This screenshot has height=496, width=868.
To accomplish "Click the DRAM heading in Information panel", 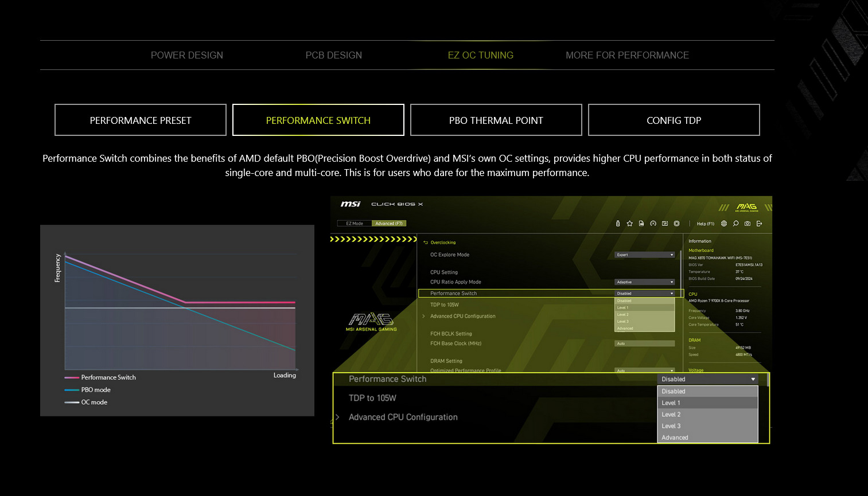I will click(x=695, y=341).
